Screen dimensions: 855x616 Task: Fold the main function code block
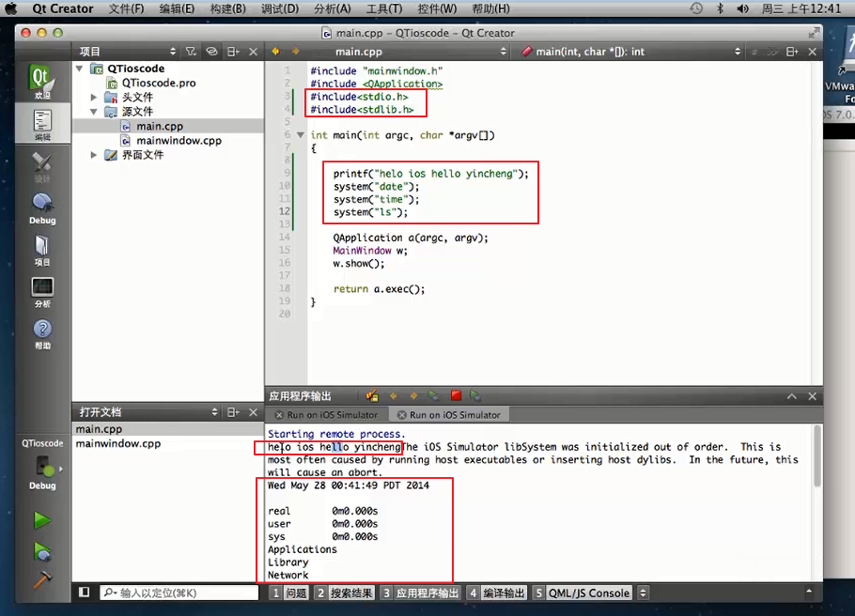click(301, 134)
